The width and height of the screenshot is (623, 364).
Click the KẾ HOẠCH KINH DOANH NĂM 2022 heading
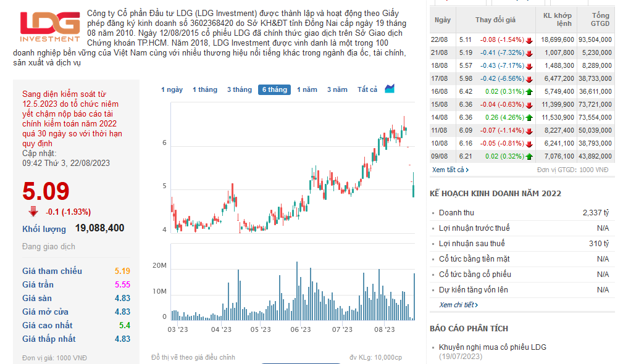tap(495, 194)
